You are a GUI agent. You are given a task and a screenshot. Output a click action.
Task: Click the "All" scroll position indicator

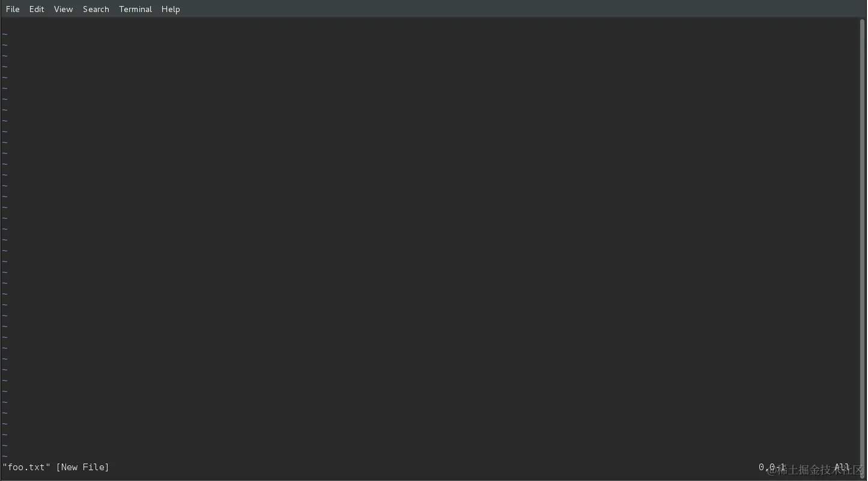pyautogui.click(x=842, y=467)
